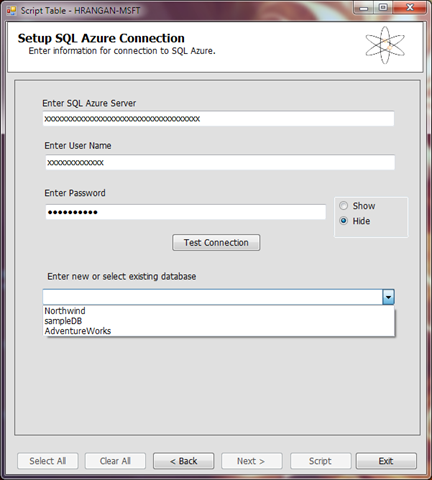Image resolution: width=432 pixels, height=480 pixels.
Task: Minimize the Script Table window
Action: coord(364,8)
